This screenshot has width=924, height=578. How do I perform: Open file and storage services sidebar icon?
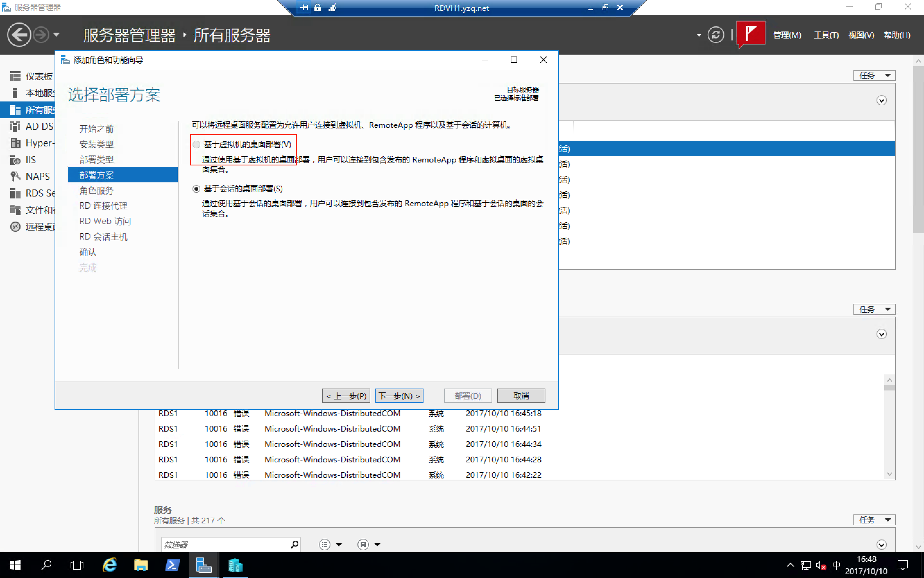(x=15, y=210)
